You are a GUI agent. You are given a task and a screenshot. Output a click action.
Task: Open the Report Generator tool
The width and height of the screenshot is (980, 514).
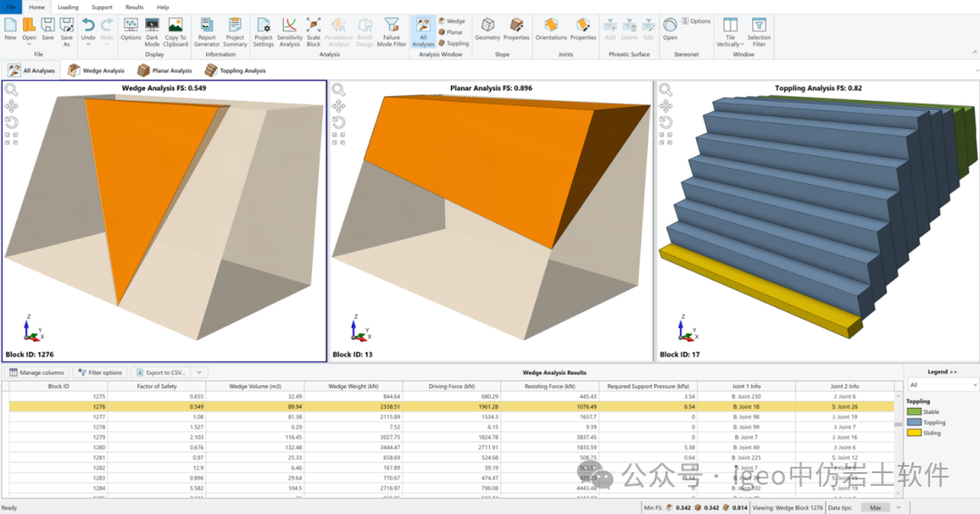(206, 32)
